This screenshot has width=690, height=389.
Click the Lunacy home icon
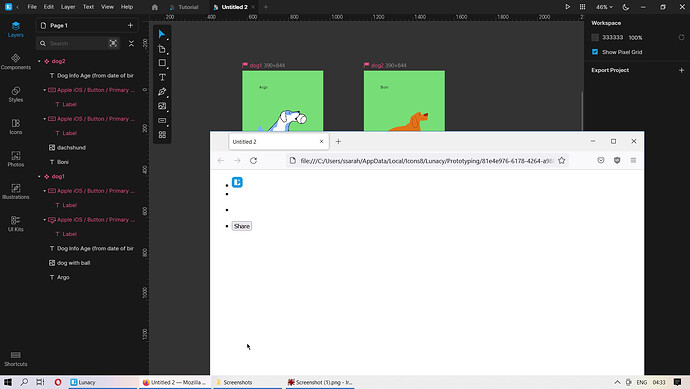154,7
